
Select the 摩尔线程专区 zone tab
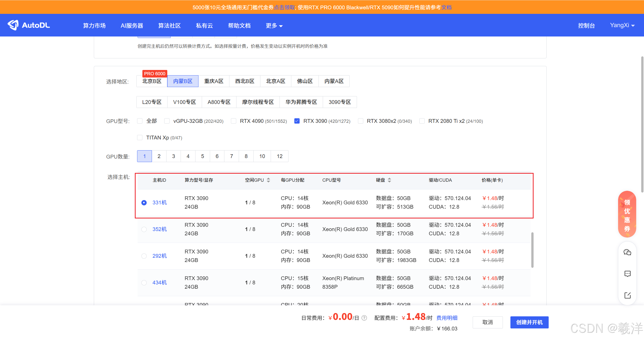click(258, 102)
